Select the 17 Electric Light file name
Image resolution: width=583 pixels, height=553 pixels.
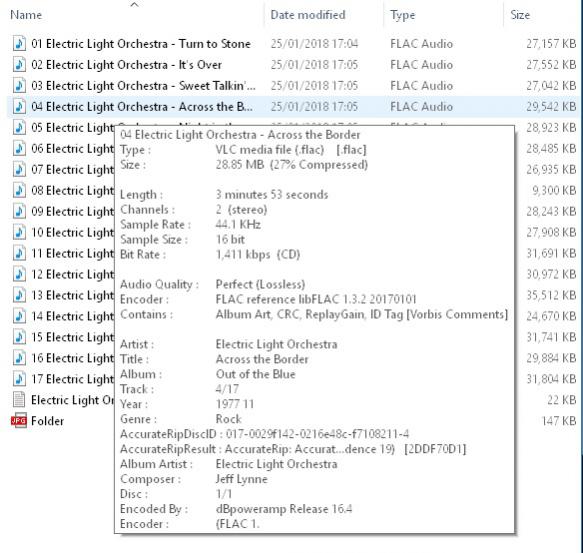pos(73,379)
